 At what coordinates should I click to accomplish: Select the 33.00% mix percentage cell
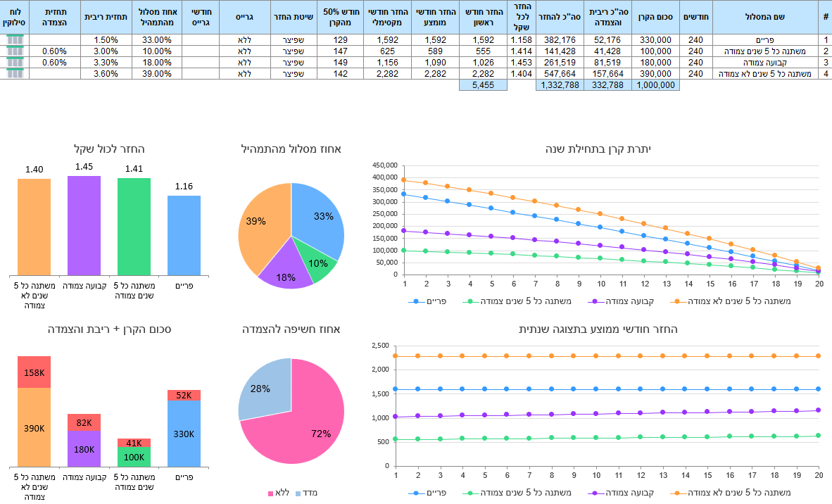click(x=157, y=40)
